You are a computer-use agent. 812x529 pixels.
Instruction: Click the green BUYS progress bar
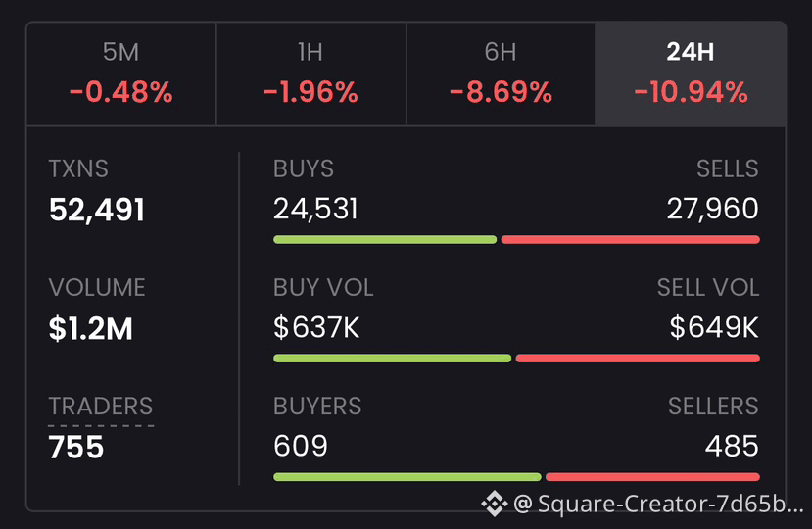coord(385,239)
